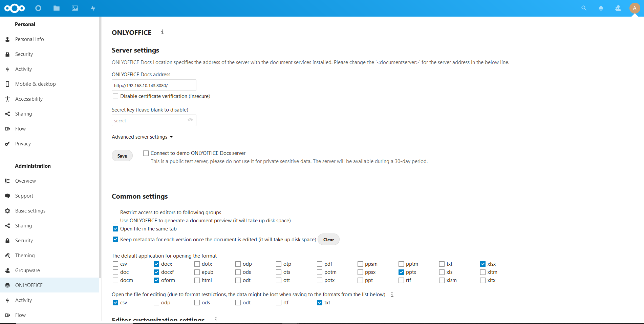Open Support section

[49, 196]
